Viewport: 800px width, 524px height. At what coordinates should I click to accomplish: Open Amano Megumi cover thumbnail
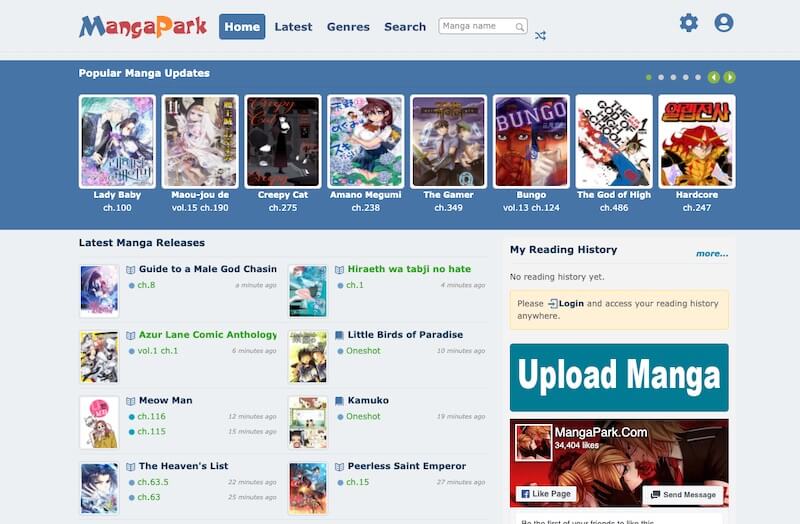point(366,142)
